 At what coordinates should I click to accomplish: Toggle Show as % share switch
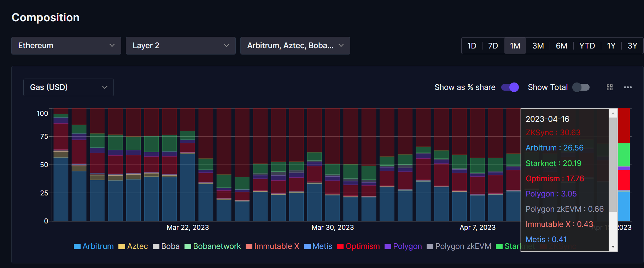(x=510, y=87)
